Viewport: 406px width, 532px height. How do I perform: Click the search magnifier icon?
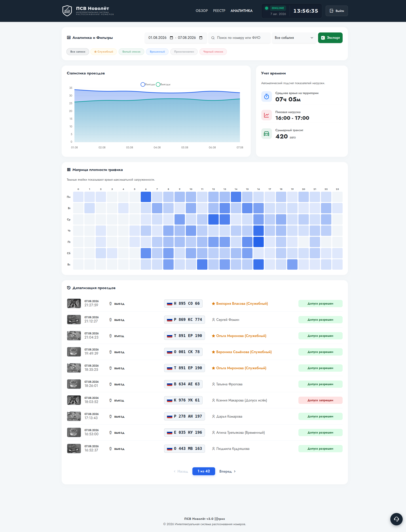[x=213, y=38]
